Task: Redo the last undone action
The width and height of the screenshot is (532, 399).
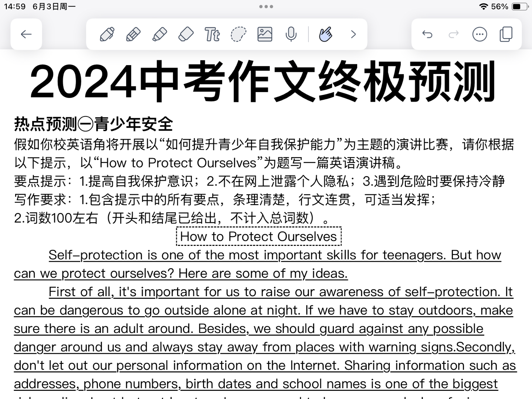Action: coord(454,34)
